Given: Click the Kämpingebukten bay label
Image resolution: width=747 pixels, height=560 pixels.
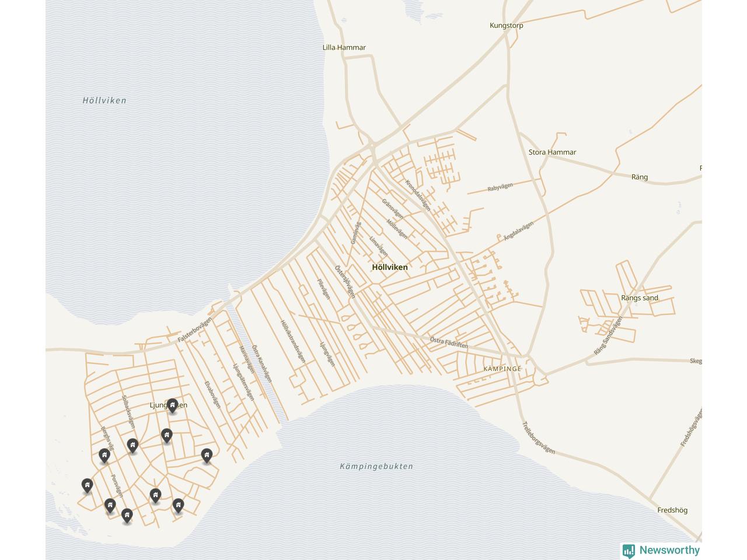Looking at the screenshot, I should pyautogui.click(x=376, y=466).
